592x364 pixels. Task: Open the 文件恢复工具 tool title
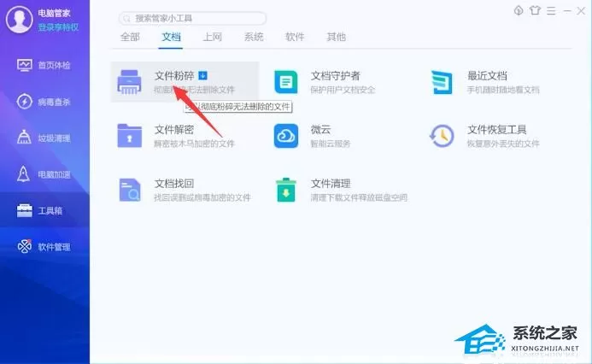[497, 130]
